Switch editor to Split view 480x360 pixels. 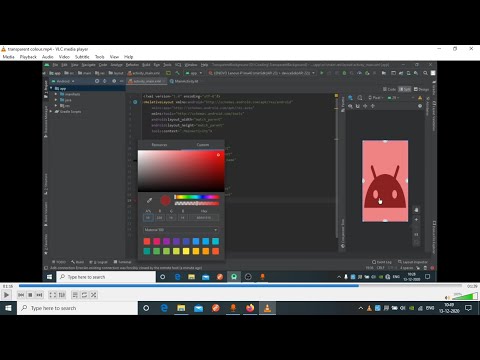pyautogui.click(x=405, y=89)
